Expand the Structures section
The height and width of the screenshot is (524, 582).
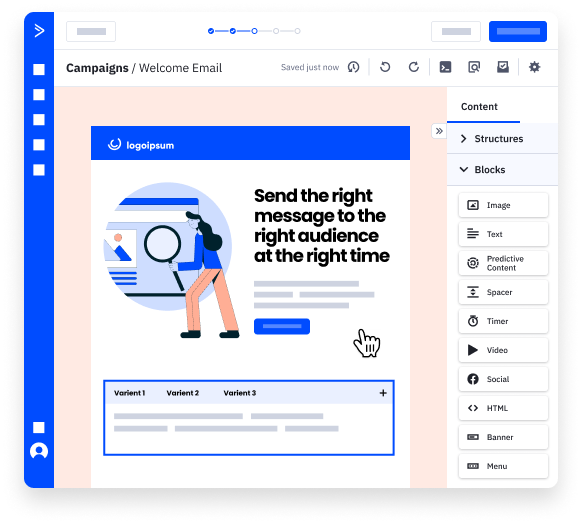(502, 138)
